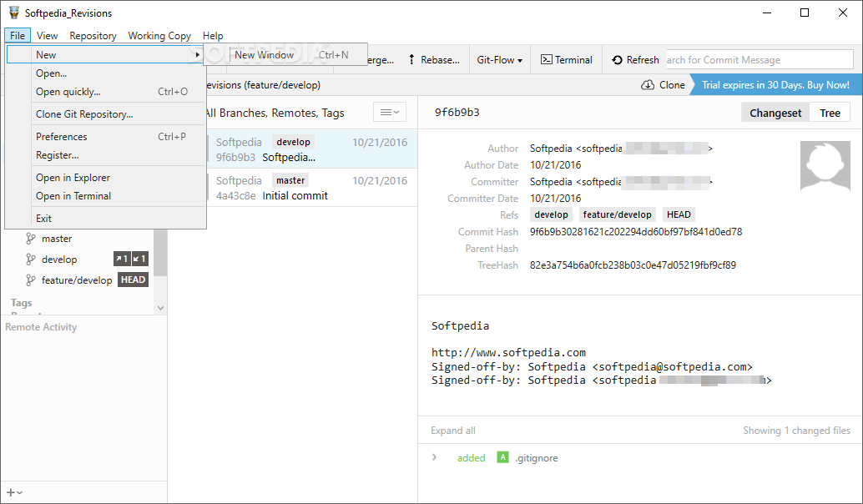Image resolution: width=863 pixels, height=504 pixels.
Task: Click the feature/develop ref label in details
Action: point(617,214)
